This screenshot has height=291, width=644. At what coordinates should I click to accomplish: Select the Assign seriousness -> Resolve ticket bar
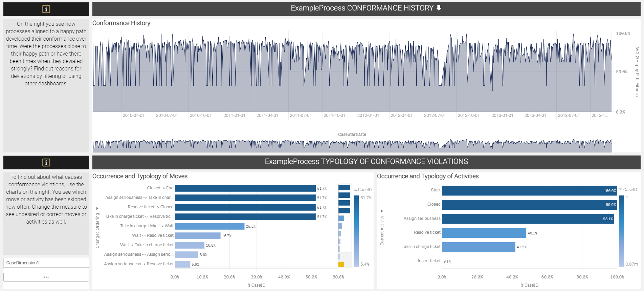pos(183,264)
